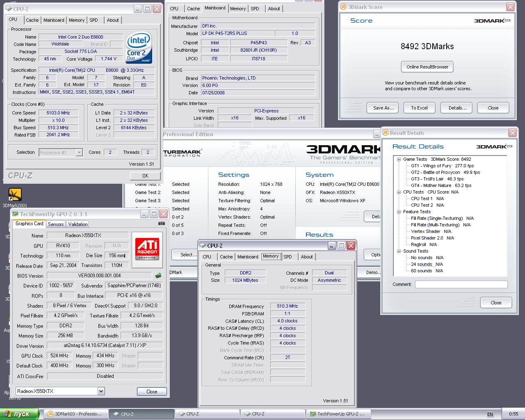Open the Radeon X550XTX card dropdown in GPU-Z
Viewport: 525px width, 420px height.
click(101, 391)
